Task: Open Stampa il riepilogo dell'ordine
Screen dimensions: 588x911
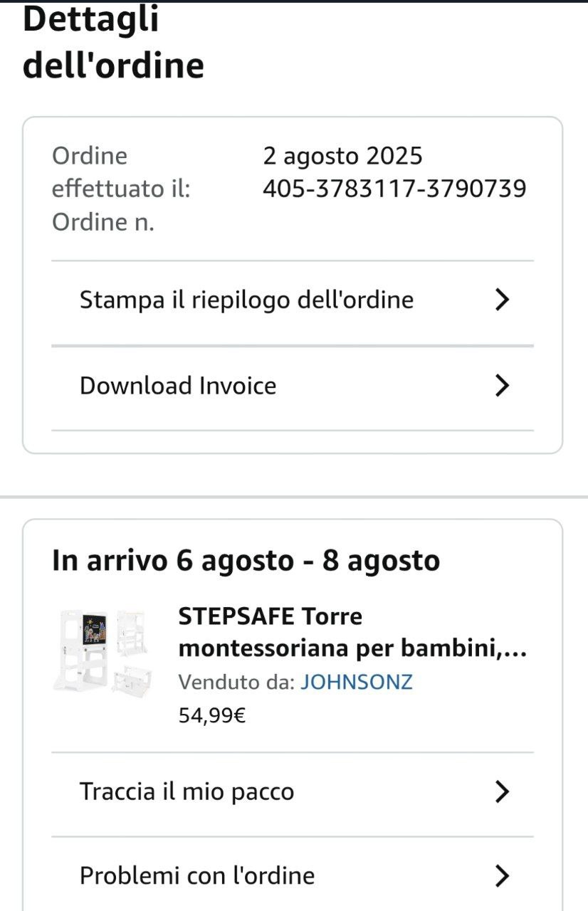Action: point(246,300)
